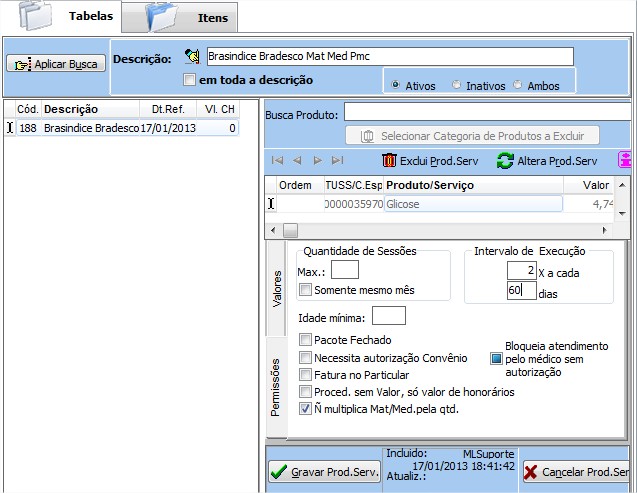The width and height of the screenshot is (637, 493).
Task: Click Gravar Prod.Serv. to save
Action: (x=324, y=471)
